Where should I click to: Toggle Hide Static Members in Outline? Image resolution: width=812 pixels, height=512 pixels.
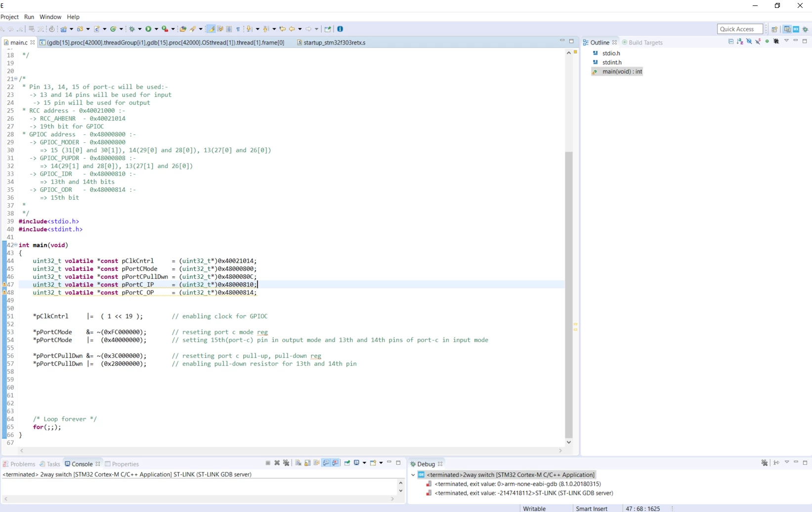pos(758,42)
